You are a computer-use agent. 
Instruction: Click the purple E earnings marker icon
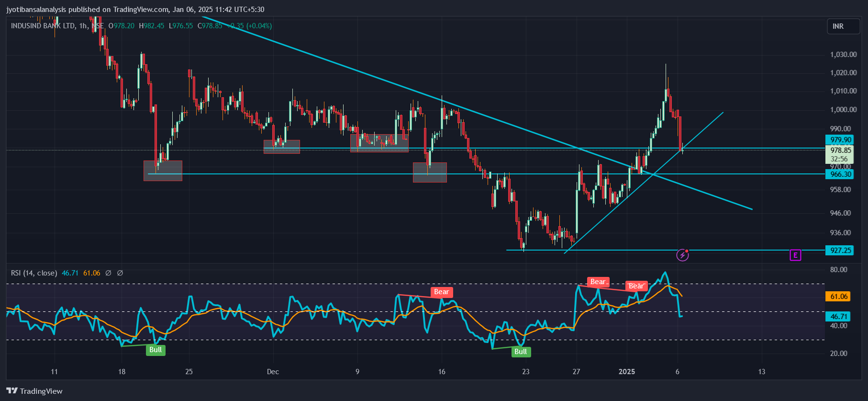point(795,255)
